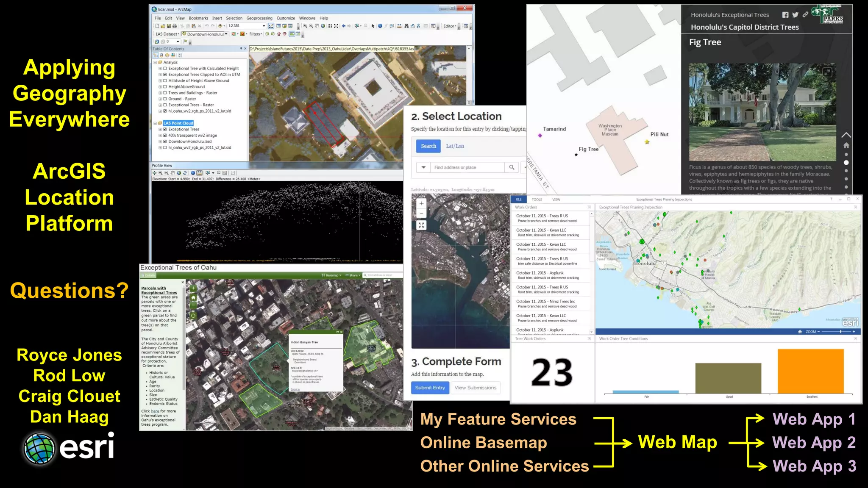Click the Find address or place field

[x=468, y=167]
